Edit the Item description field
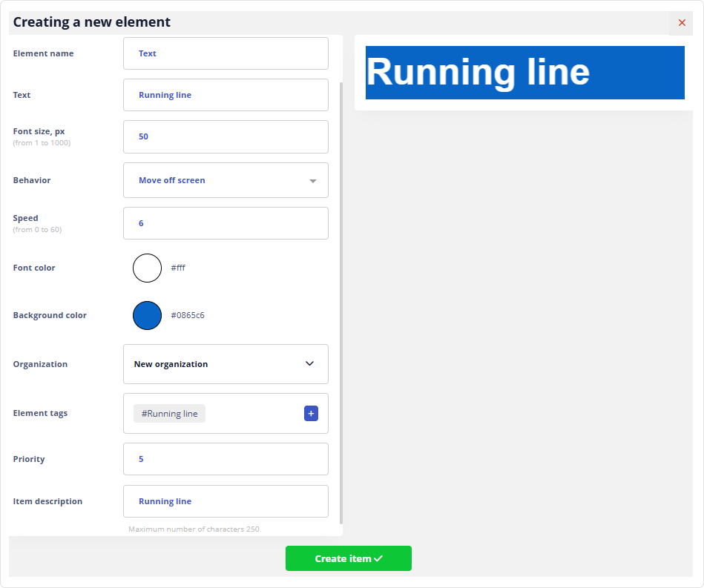704x588 pixels. click(226, 501)
